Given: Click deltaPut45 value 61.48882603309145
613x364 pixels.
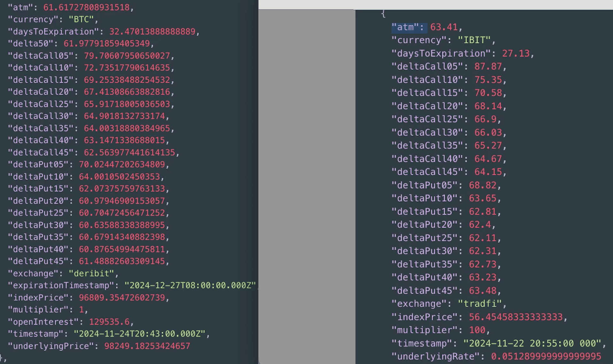Looking at the screenshot, I should (x=122, y=261).
